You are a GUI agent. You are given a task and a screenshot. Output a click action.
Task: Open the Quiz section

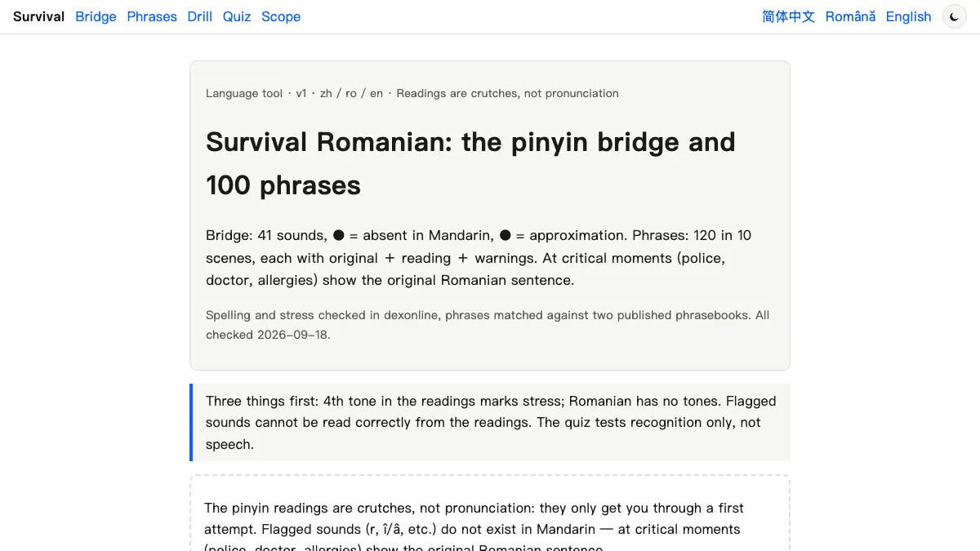click(x=237, y=16)
